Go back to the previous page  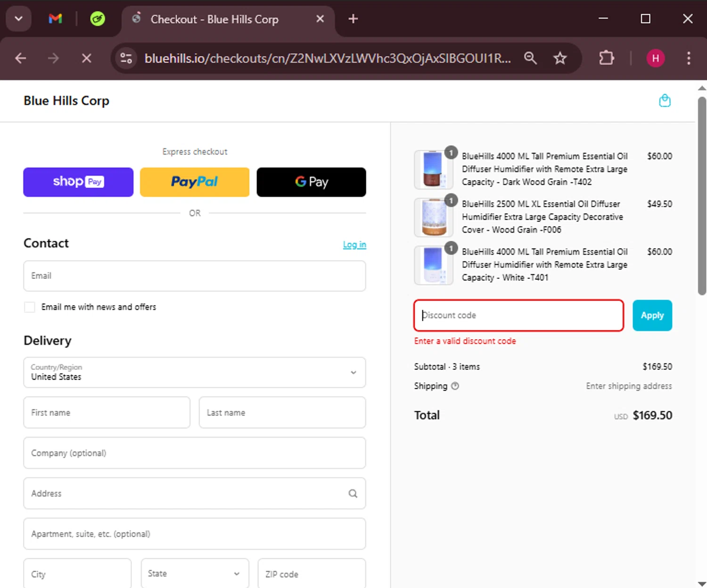(20, 58)
